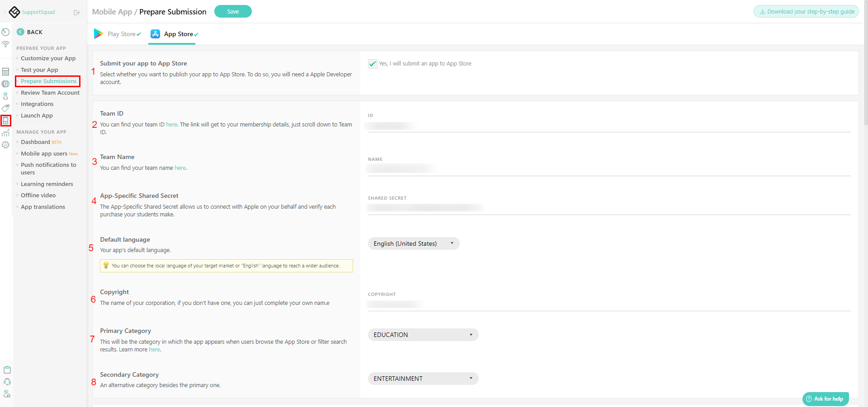
Task: Click the "here" link under Team ID
Action: point(171,124)
